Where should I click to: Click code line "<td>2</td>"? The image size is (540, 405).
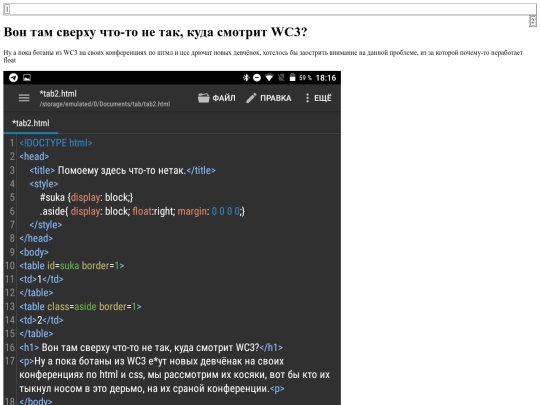(x=41, y=320)
